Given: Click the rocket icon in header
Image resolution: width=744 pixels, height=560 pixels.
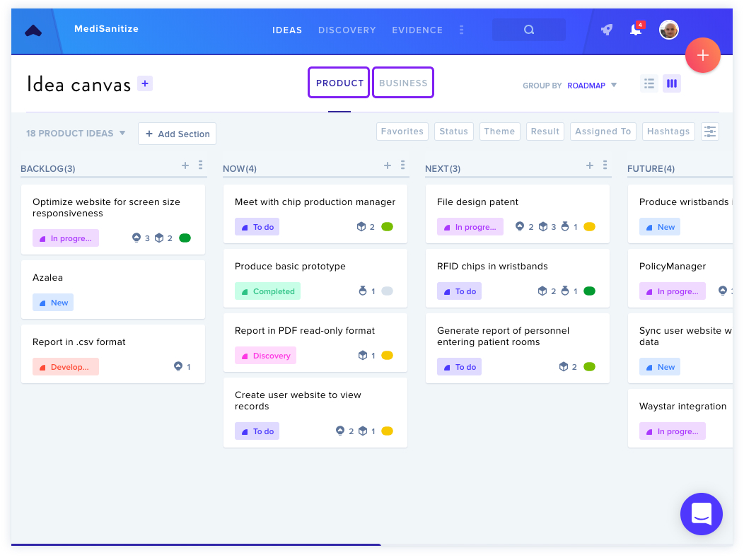Looking at the screenshot, I should (606, 30).
